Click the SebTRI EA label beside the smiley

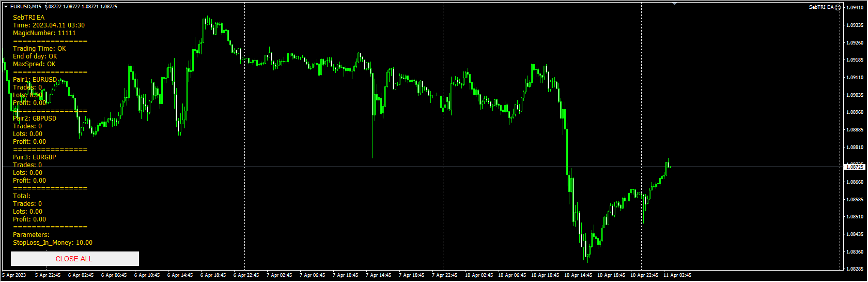[821, 7]
